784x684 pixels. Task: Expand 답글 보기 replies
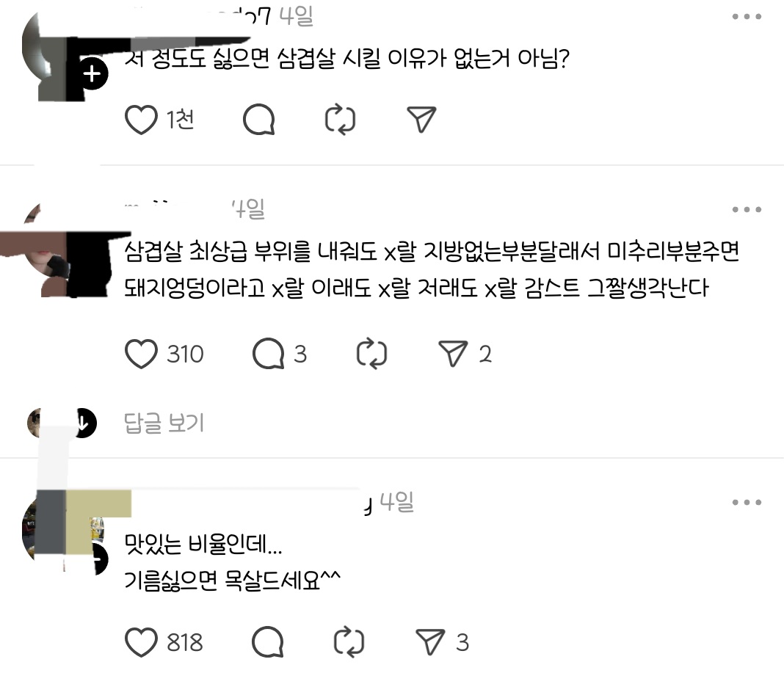click(164, 423)
